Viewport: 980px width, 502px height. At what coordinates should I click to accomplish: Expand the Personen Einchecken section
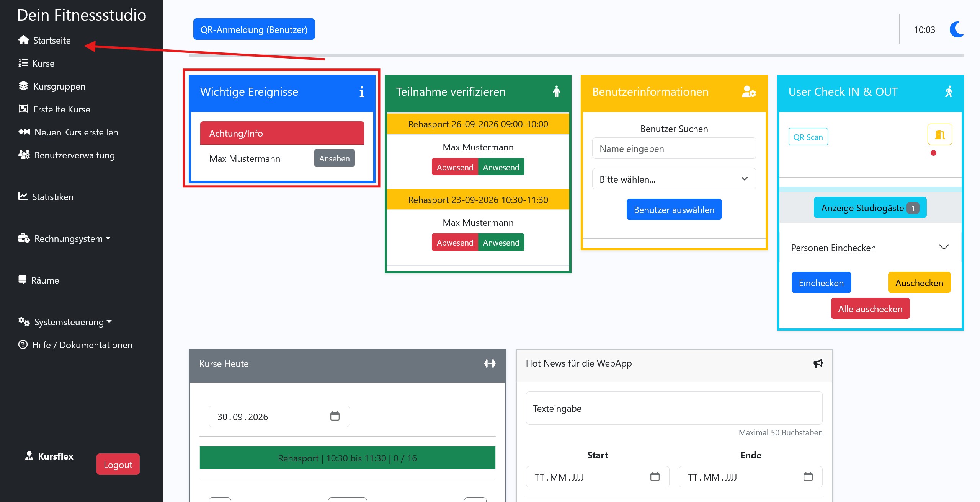pos(870,248)
